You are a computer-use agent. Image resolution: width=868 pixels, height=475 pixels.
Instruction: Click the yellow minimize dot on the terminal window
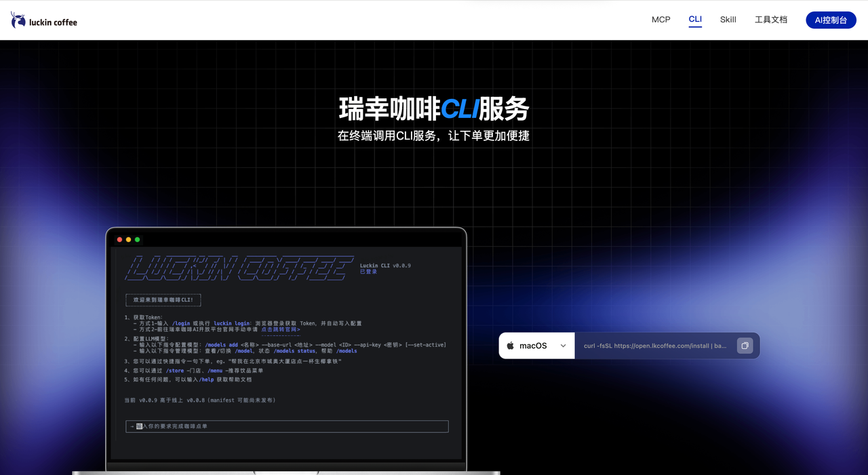(x=129, y=240)
